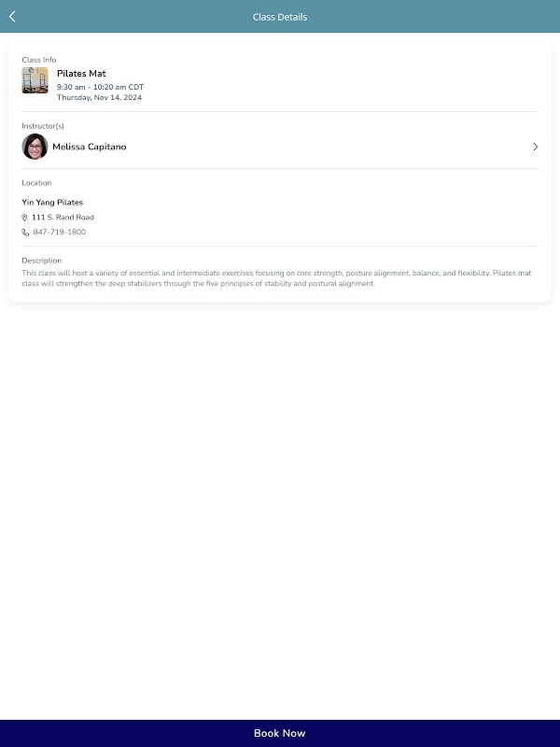Click the phone handset icon
This screenshot has height=747, width=560.
[x=25, y=233]
